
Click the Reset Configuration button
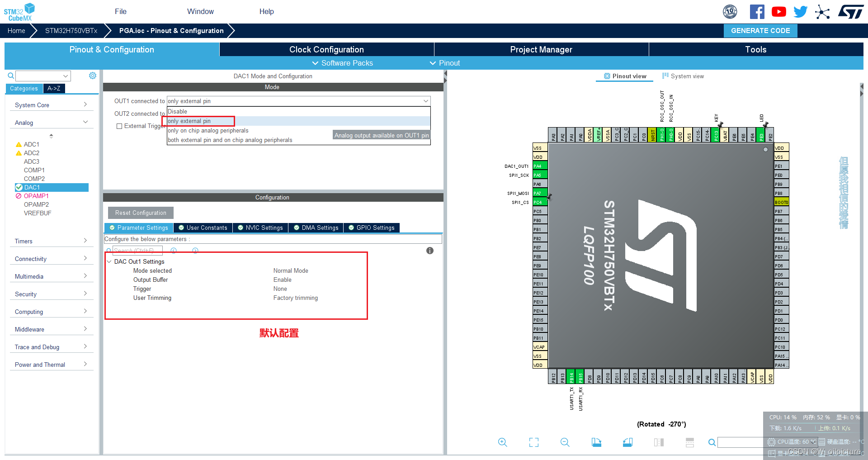pyautogui.click(x=141, y=213)
